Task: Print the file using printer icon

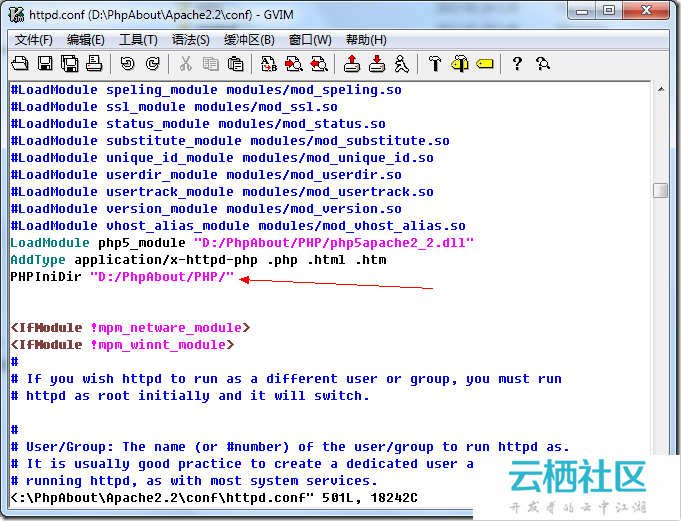Action: point(94,64)
